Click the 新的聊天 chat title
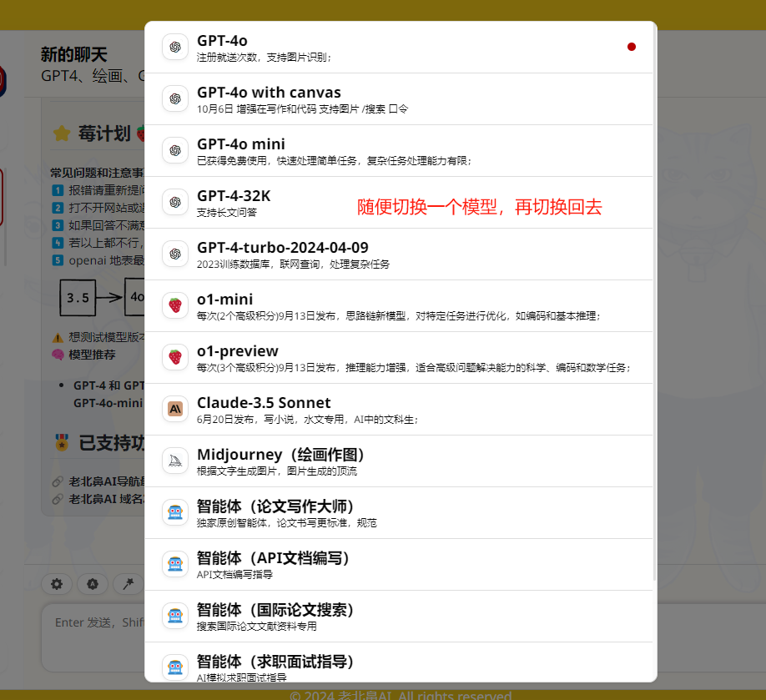The image size is (766, 700). [x=73, y=55]
